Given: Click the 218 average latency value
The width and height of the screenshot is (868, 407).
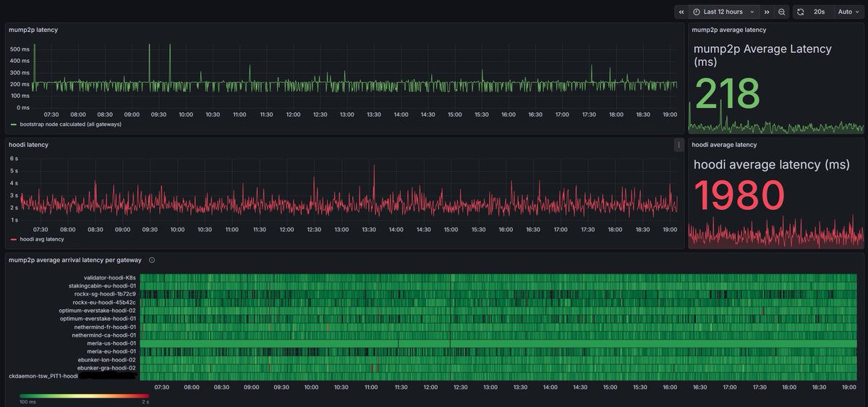Looking at the screenshot, I should click(x=728, y=94).
